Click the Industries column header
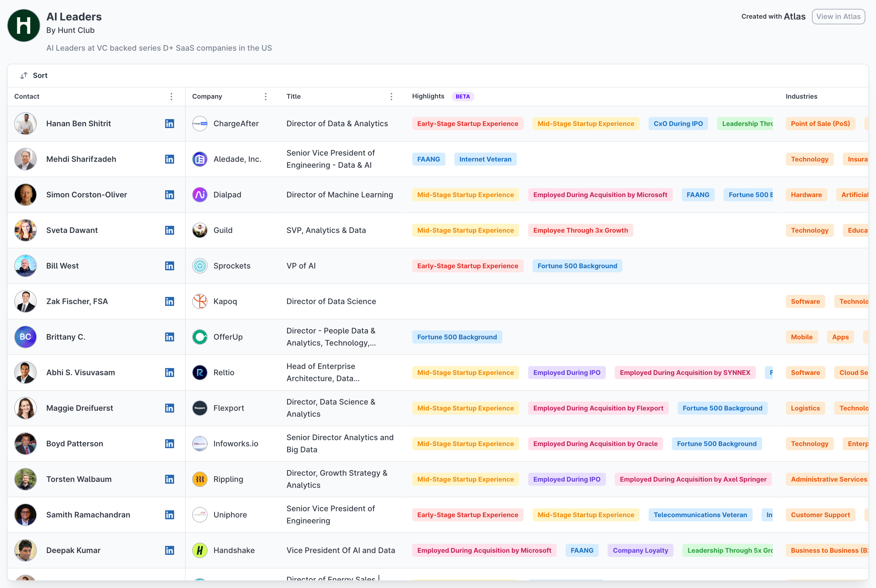 [801, 96]
